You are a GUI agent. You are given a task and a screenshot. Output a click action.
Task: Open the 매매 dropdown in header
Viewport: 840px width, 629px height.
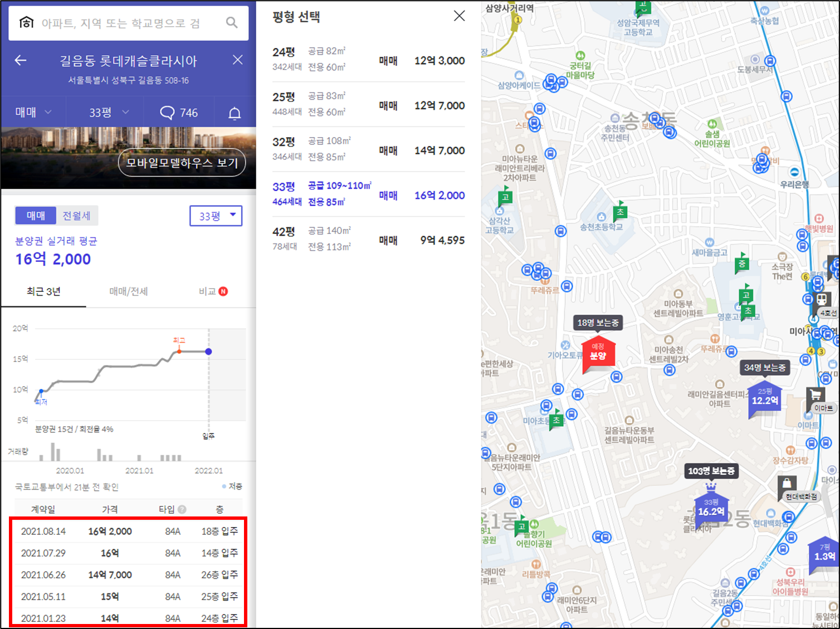[33, 112]
